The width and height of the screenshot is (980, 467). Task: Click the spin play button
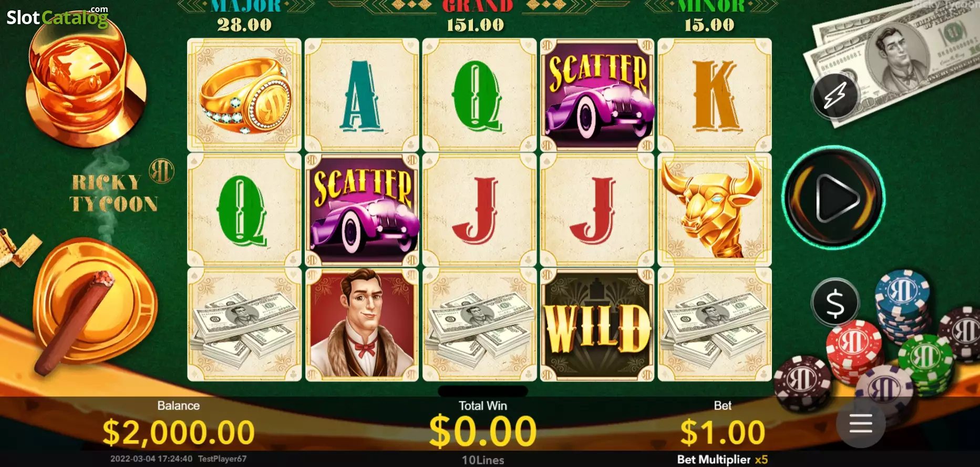point(834,198)
